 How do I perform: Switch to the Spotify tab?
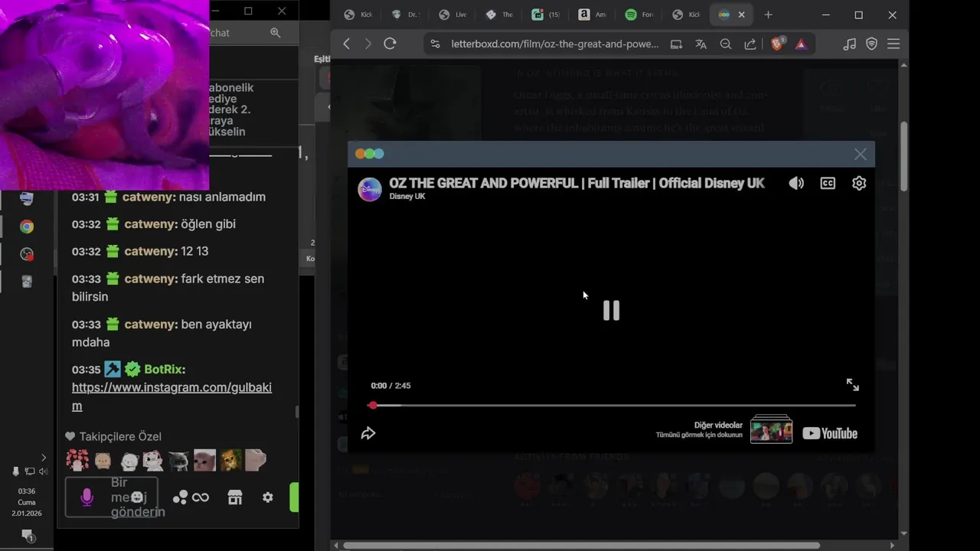[x=640, y=15]
